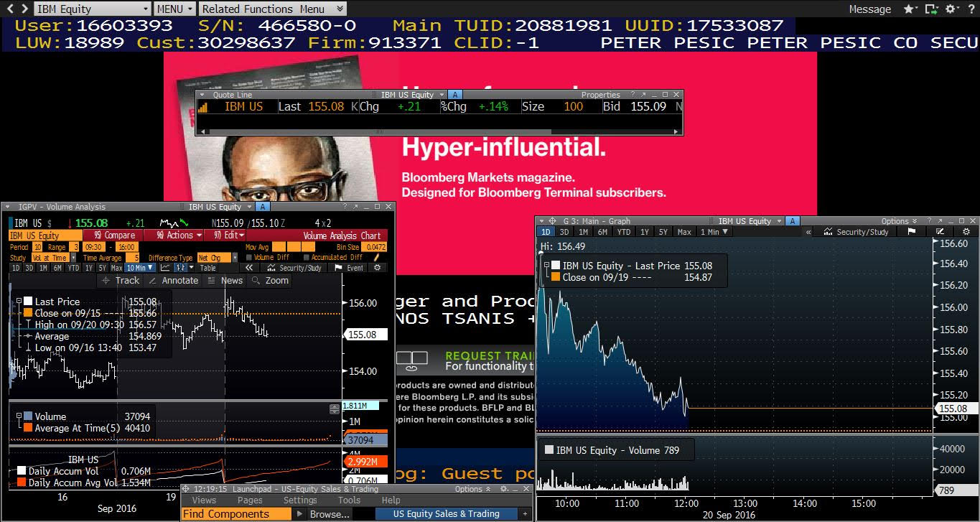Click the orange bars icon beside IBM US quote

point(203,107)
